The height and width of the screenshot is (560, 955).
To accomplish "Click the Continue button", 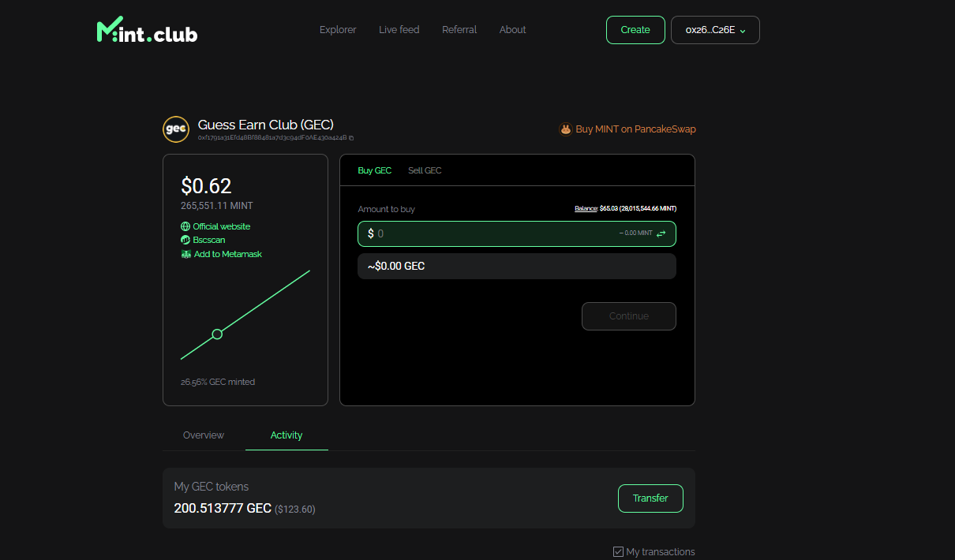I will (x=629, y=316).
